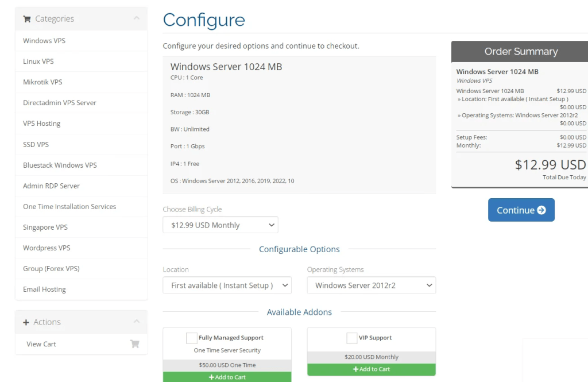Add Fully Managed Support to cart
588x382 pixels.
pyautogui.click(x=227, y=377)
